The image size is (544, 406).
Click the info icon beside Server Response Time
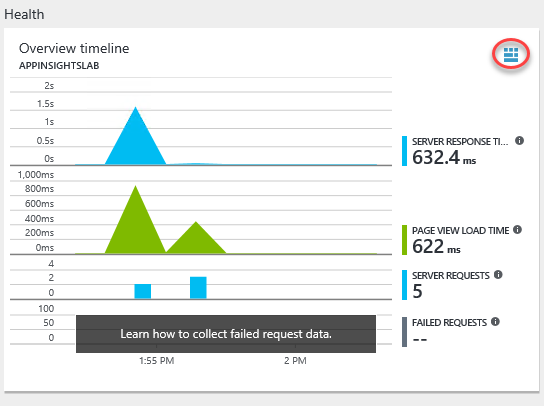click(x=519, y=141)
